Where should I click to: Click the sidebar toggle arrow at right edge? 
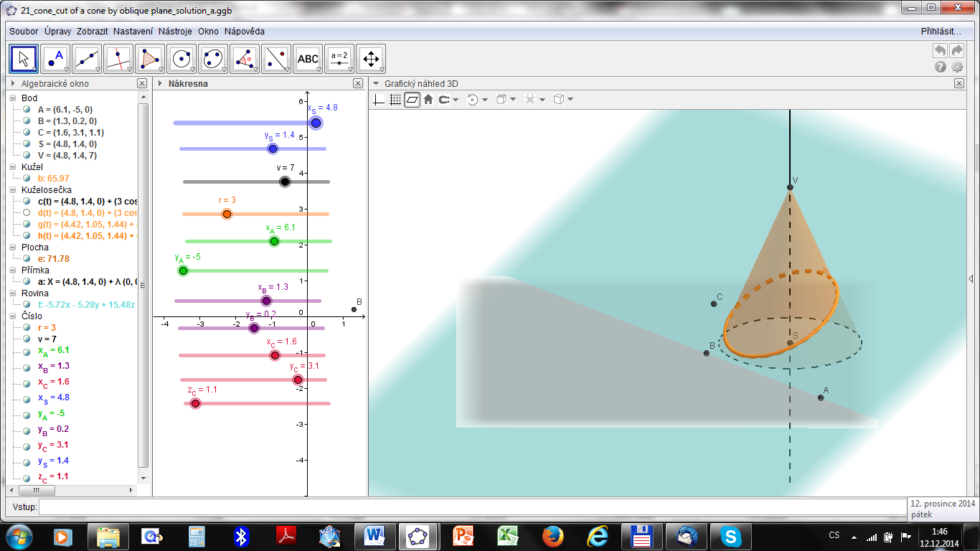coord(972,278)
